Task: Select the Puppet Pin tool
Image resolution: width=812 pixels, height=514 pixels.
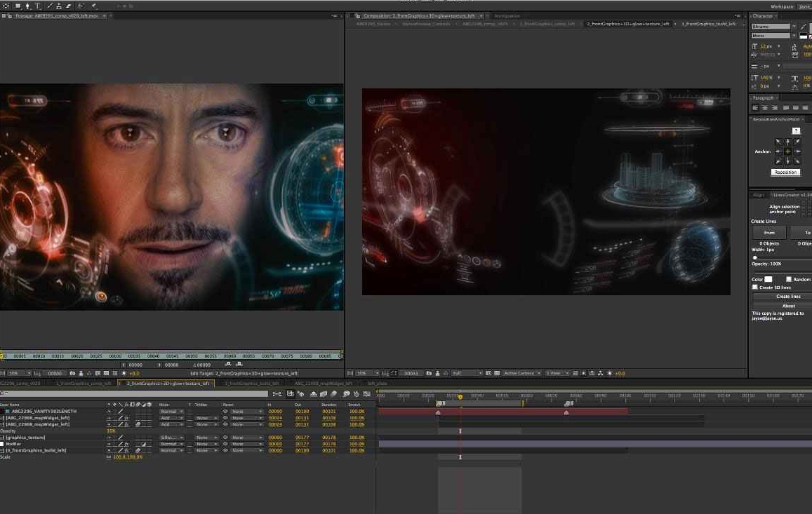Action: [94, 6]
